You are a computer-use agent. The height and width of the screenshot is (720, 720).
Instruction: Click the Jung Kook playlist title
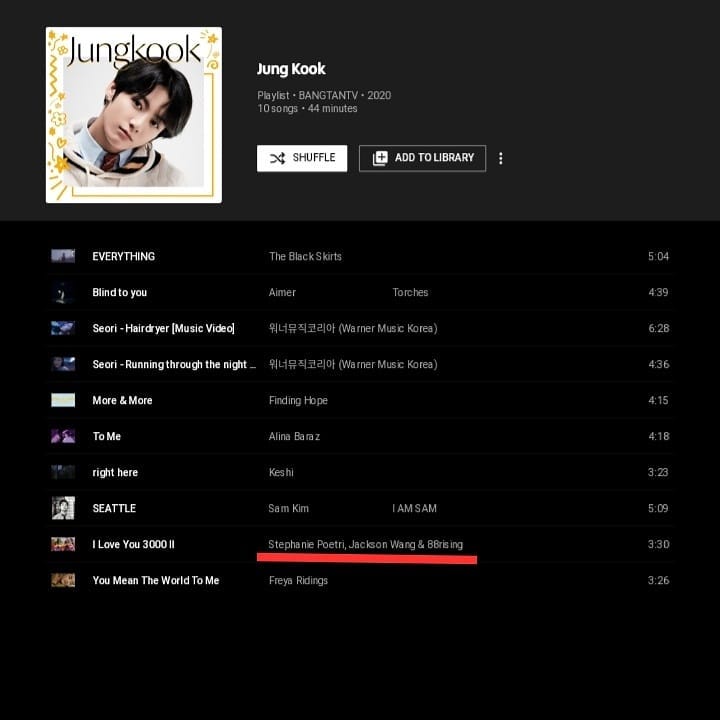291,69
